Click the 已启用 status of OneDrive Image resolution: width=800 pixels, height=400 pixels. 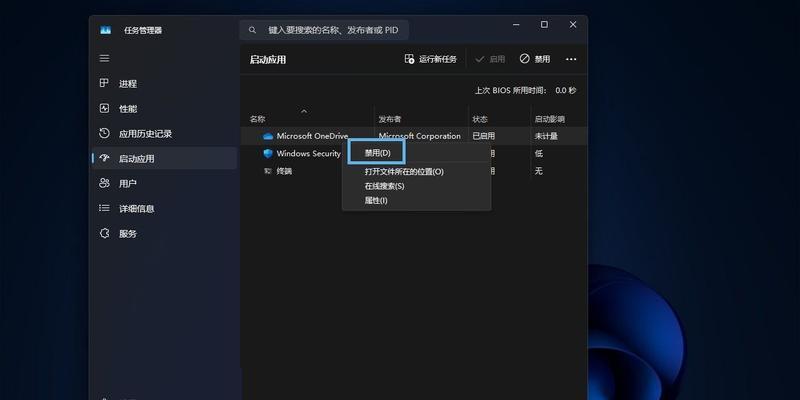[484, 136]
